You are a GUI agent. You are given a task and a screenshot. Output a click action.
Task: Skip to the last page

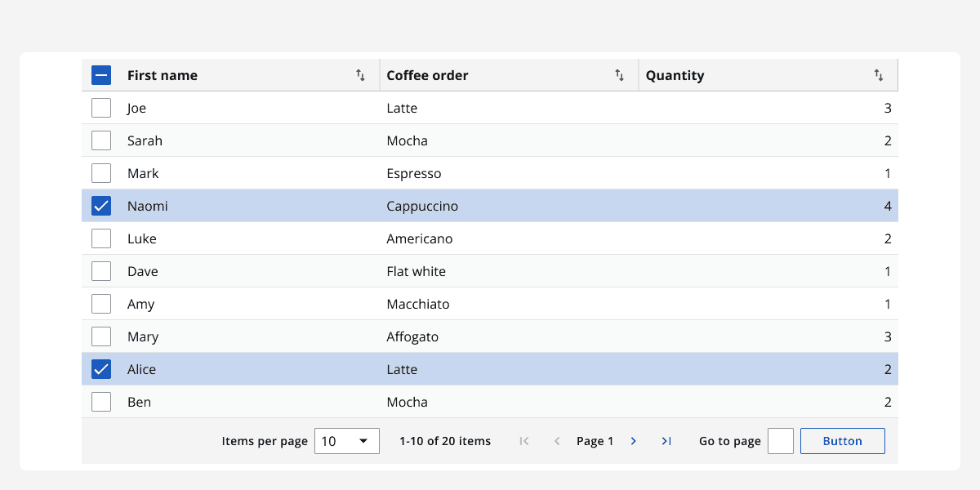[666, 441]
